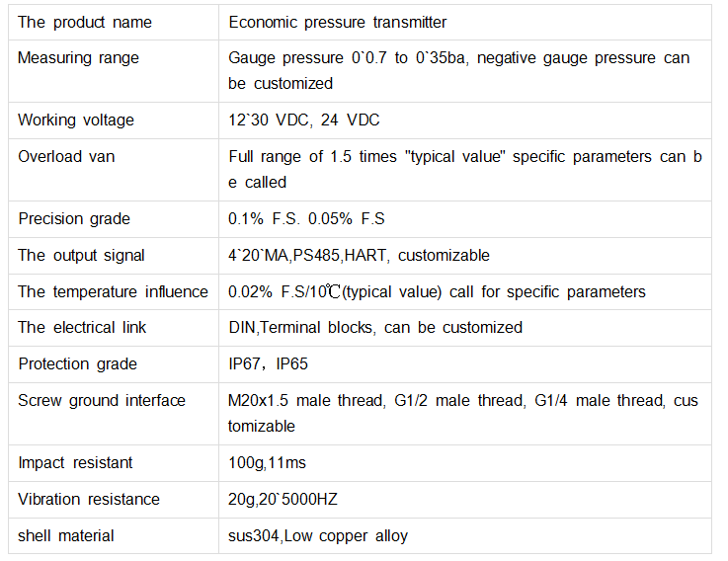
Task: Click 'The output signal' label cell
Action: [81, 255]
